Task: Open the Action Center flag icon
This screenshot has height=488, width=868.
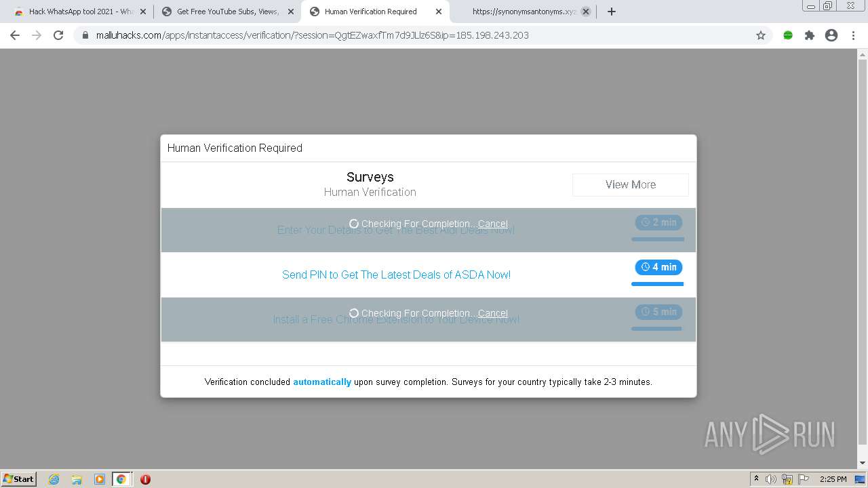Action: [804, 479]
